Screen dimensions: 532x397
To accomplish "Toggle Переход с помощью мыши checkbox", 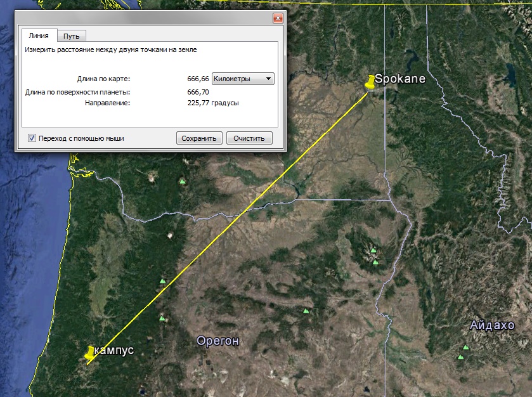I will 32,138.
